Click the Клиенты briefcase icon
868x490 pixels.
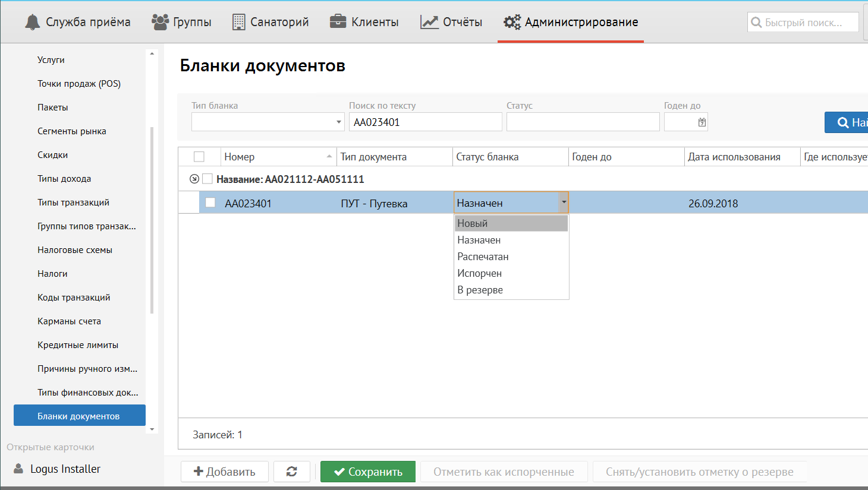(x=338, y=22)
